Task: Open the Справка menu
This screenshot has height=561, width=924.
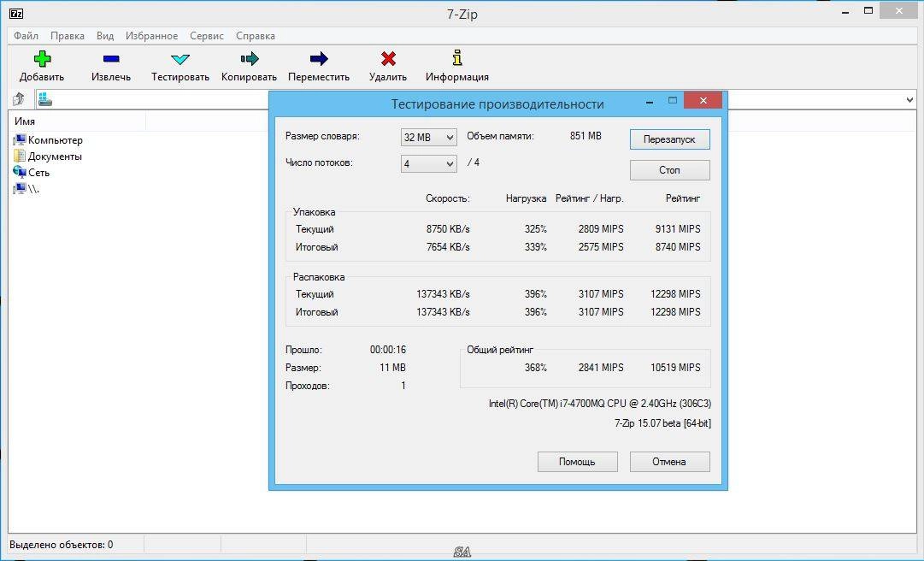Action: tap(256, 36)
